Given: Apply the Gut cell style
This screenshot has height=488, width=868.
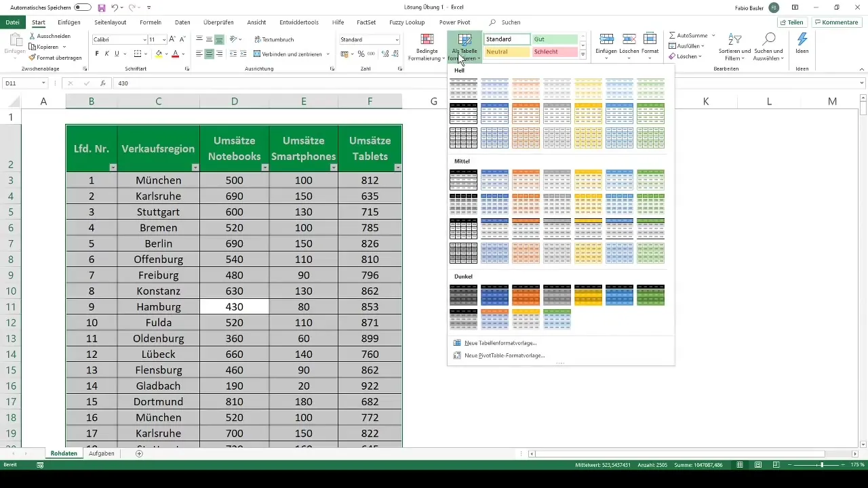Looking at the screenshot, I should click(555, 39).
